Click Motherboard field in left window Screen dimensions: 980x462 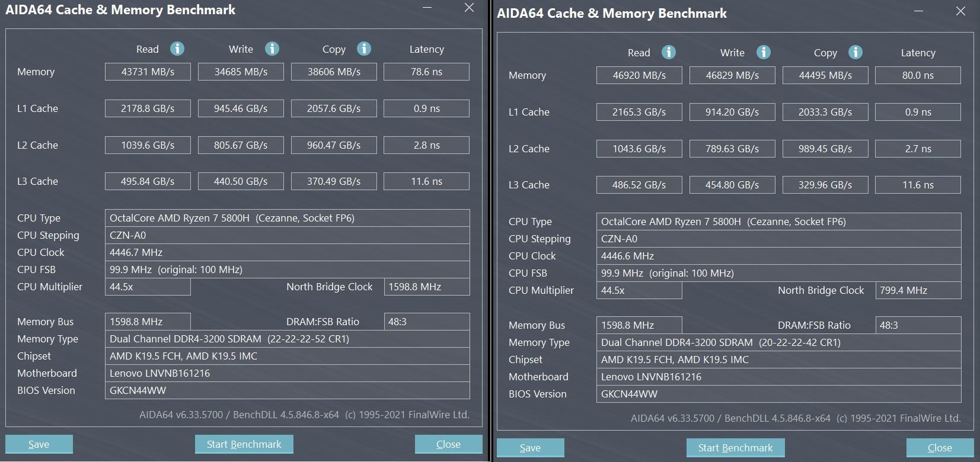click(288, 373)
